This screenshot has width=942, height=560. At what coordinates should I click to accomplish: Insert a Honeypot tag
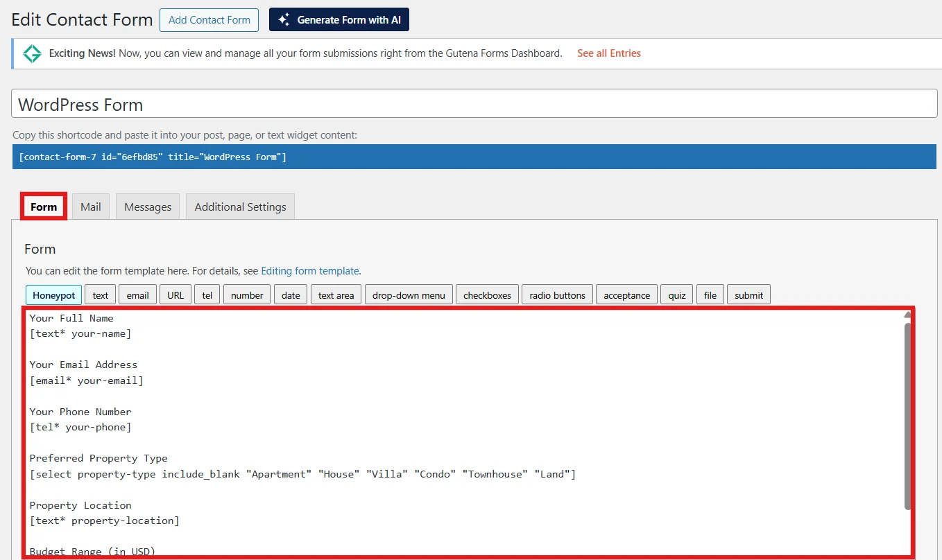54,295
